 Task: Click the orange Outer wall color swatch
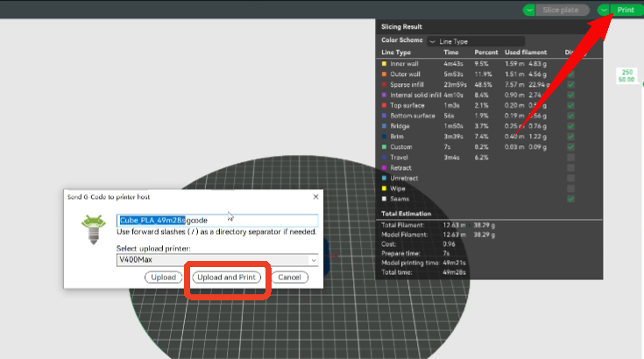pos(384,74)
